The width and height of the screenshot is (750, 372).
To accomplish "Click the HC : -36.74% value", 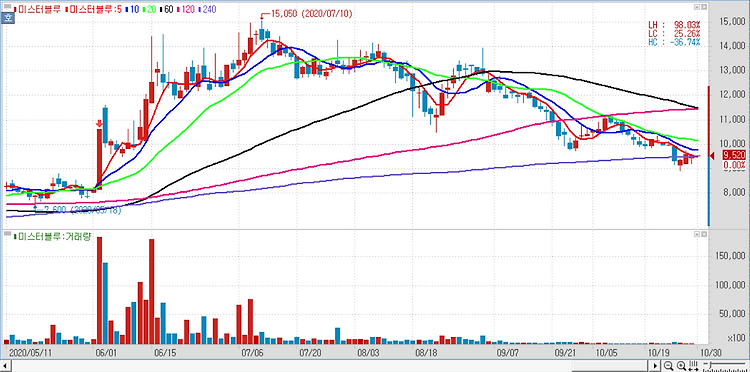I will pos(674,43).
